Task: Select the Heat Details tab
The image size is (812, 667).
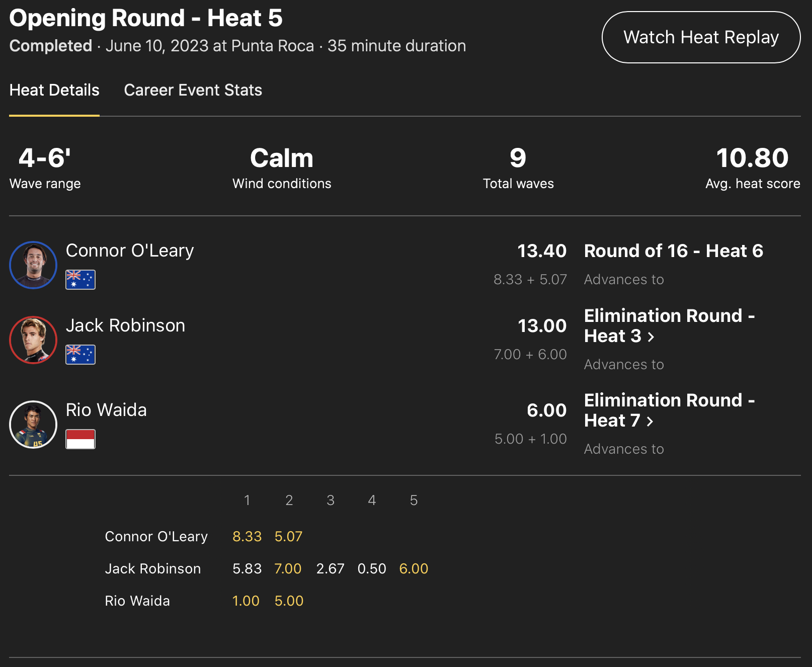Action: click(x=54, y=90)
